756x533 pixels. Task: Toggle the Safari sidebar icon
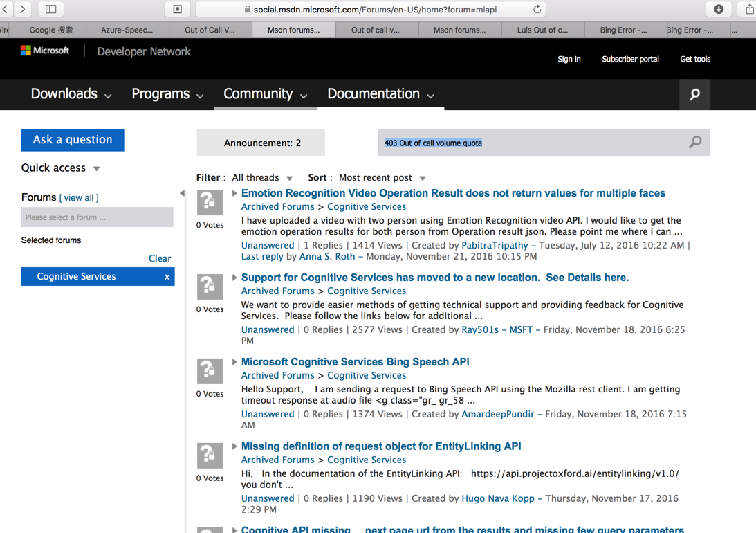[x=50, y=9]
